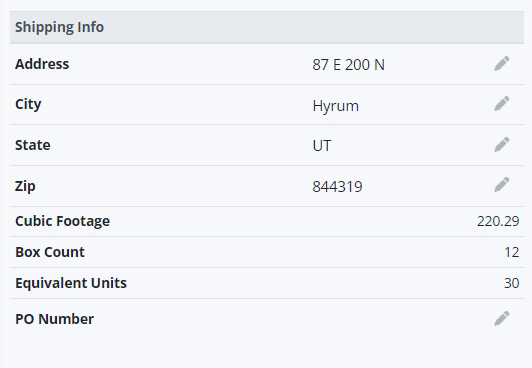
Task: Edit the PO Number with the pencil icon
Action: 502,318
